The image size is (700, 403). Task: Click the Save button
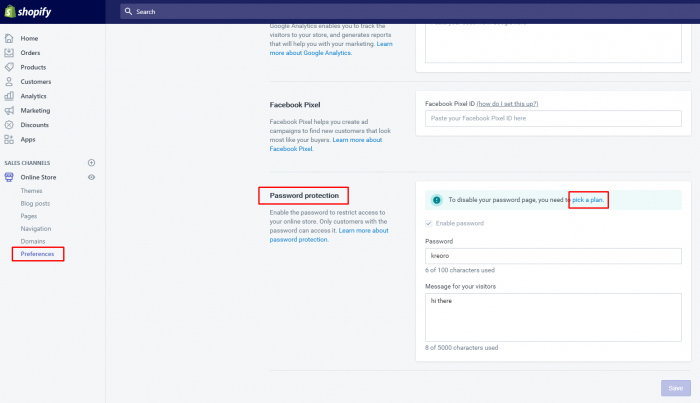tap(675, 388)
